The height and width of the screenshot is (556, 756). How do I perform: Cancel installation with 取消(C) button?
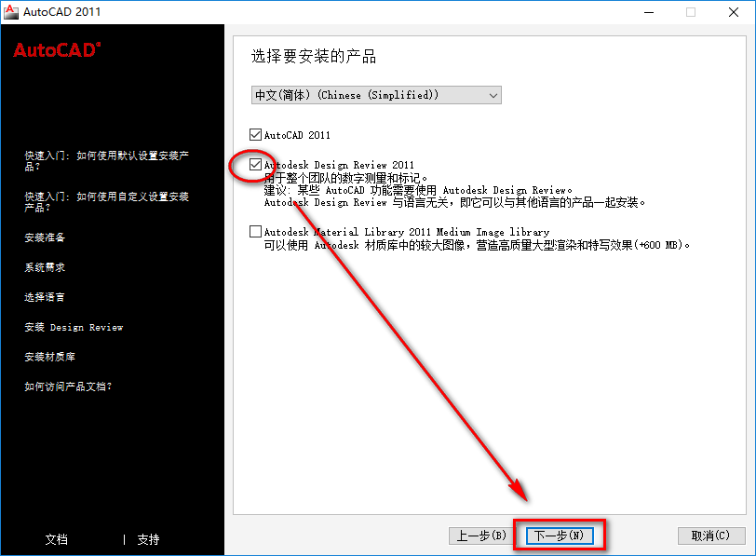tap(711, 536)
